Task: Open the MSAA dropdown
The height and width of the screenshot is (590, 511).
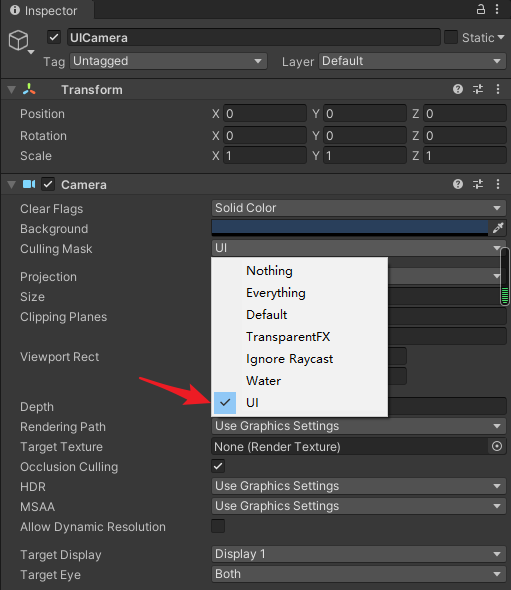Action: 359,506
